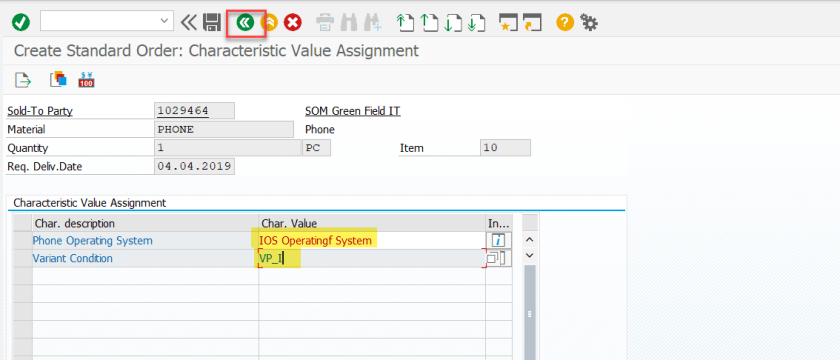The width and height of the screenshot is (840, 360).
Task: Click the Characteristic Value Assignment group title
Action: pos(89,203)
